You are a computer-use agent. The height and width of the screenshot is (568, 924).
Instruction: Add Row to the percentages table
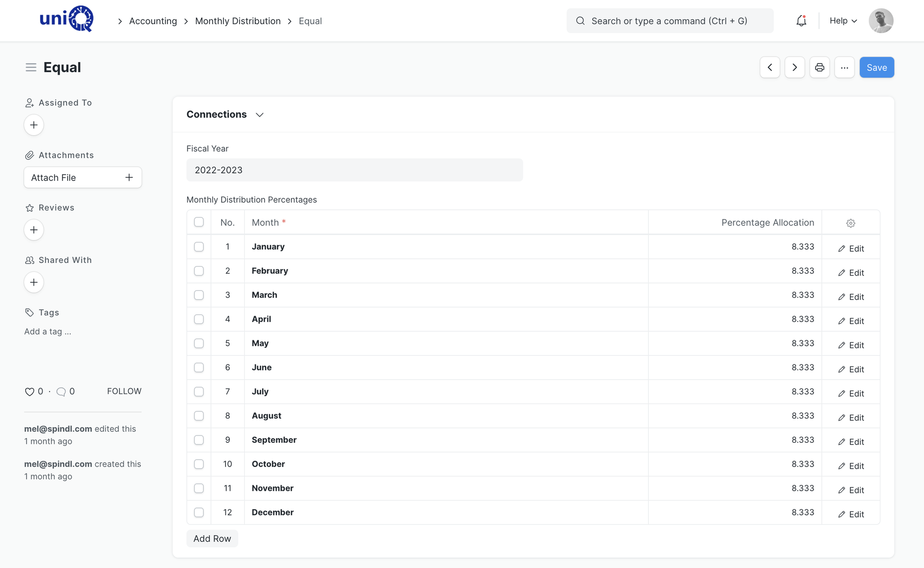pos(212,539)
